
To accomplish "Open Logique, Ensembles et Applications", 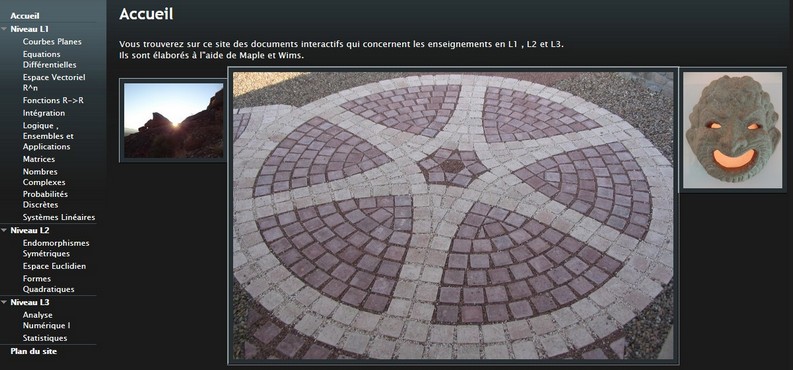I will [48, 136].
